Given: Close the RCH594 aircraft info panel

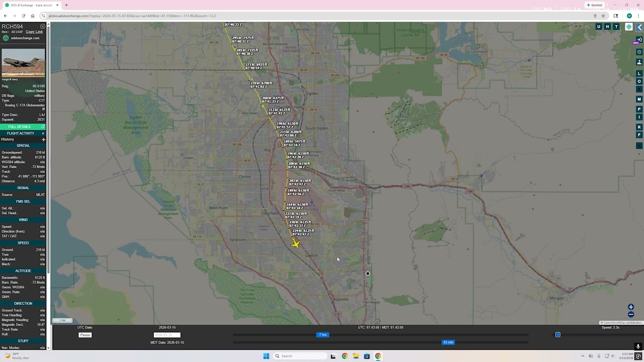Looking at the screenshot, I should click(43, 27).
